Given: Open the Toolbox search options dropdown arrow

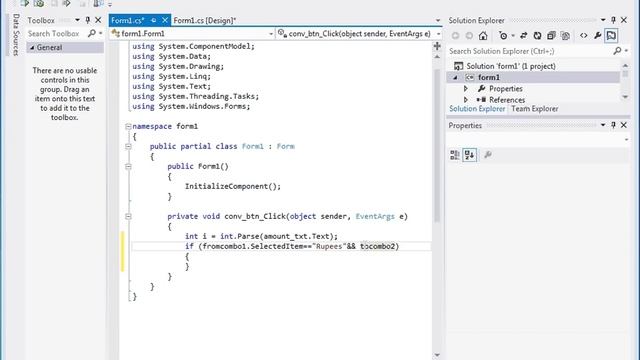Looking at the screenshot, I should (x=100, y=33).
